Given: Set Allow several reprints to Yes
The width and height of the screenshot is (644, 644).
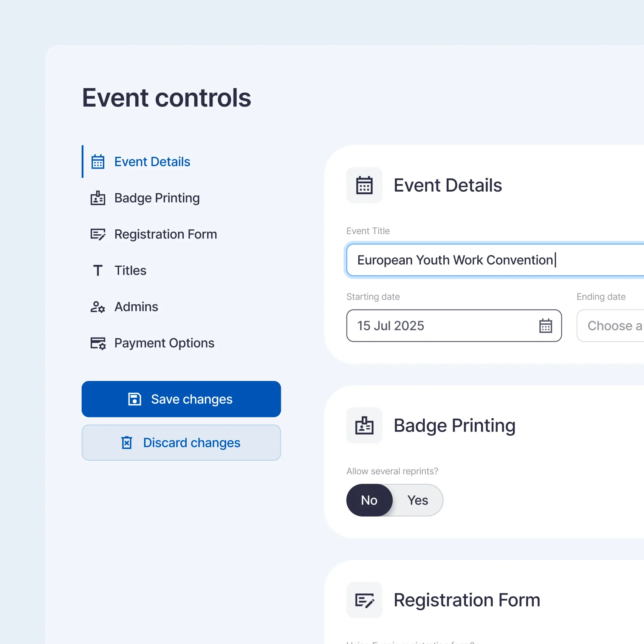Looking at the screenshot, I should click(x=418, y=500).
